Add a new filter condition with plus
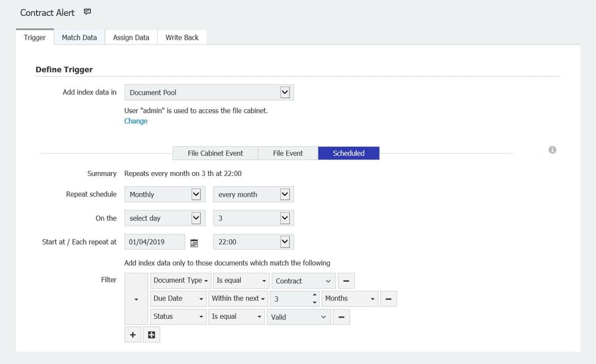The width and height of the screenshot is (596, 364). [x=132, y=336]
